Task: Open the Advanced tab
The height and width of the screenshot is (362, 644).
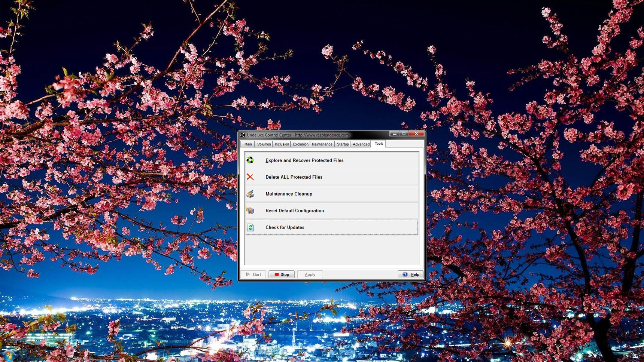Action: 361,144
